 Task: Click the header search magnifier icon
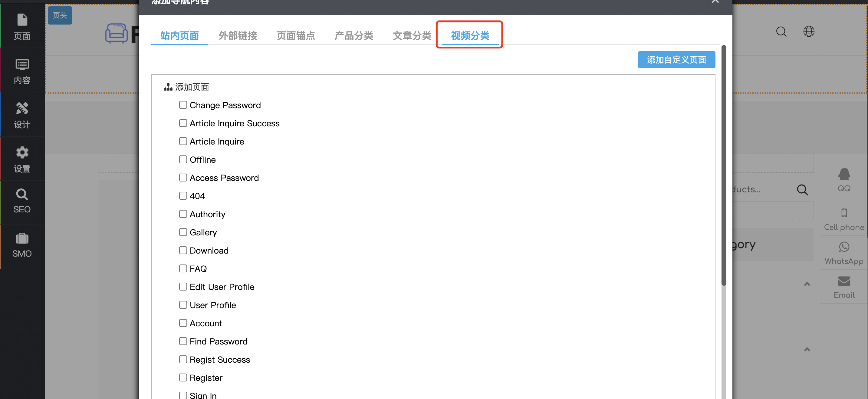pos(781,32)
